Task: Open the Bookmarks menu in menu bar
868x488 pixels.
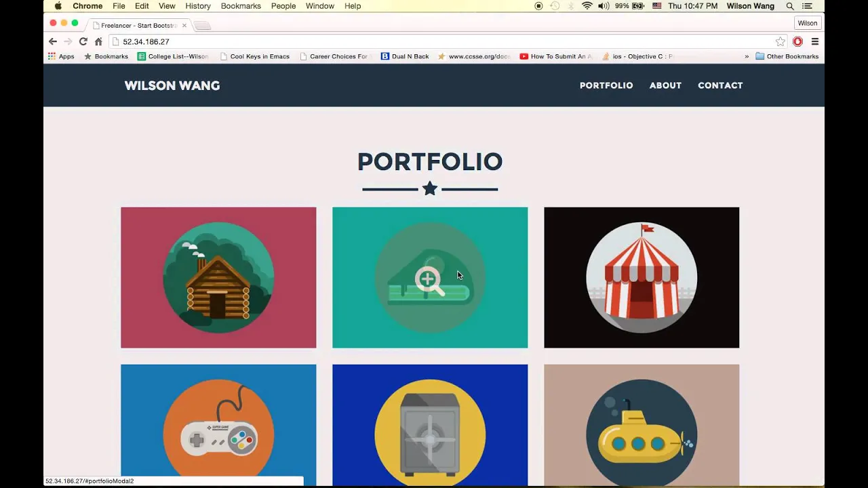Action: 241,6
